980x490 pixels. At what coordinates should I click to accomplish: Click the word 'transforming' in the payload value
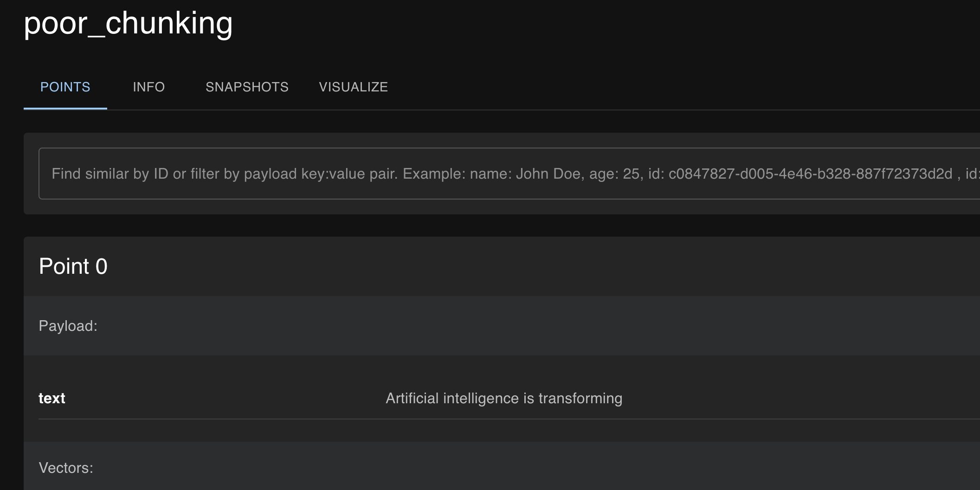[580, 398]
